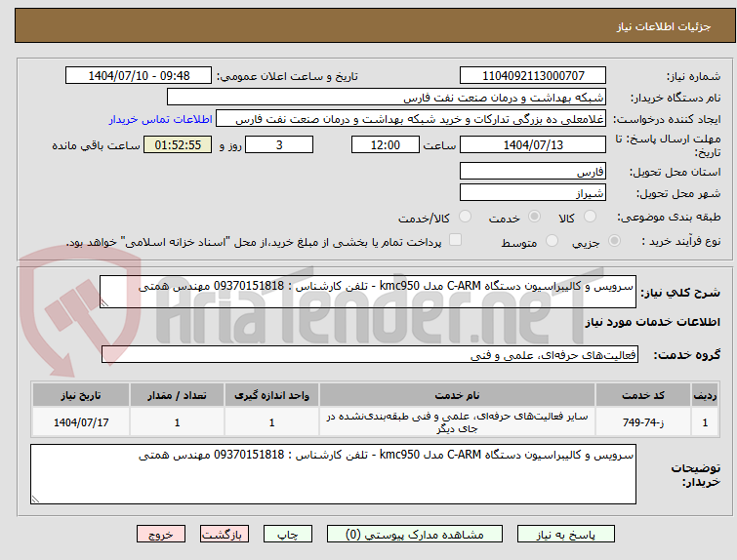Click the resize handle of شرح کلی نیاز box
This screenshot has width=737, height=560.
coord(104,303)
